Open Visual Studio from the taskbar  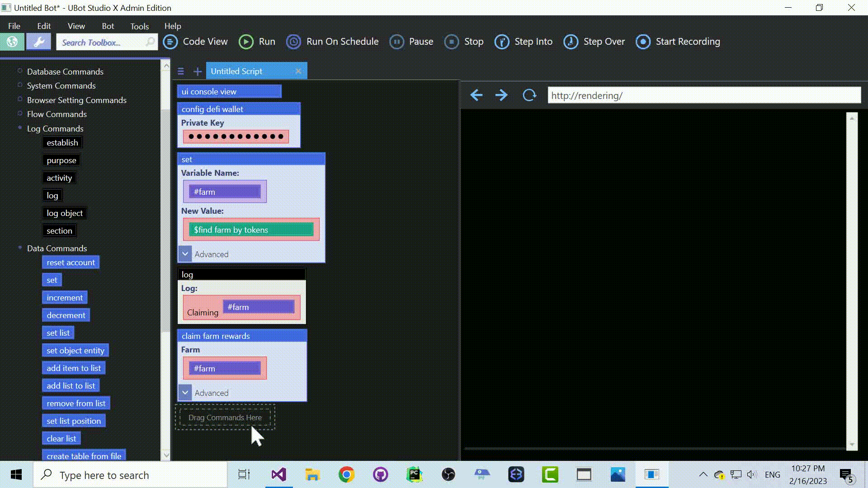279,474
